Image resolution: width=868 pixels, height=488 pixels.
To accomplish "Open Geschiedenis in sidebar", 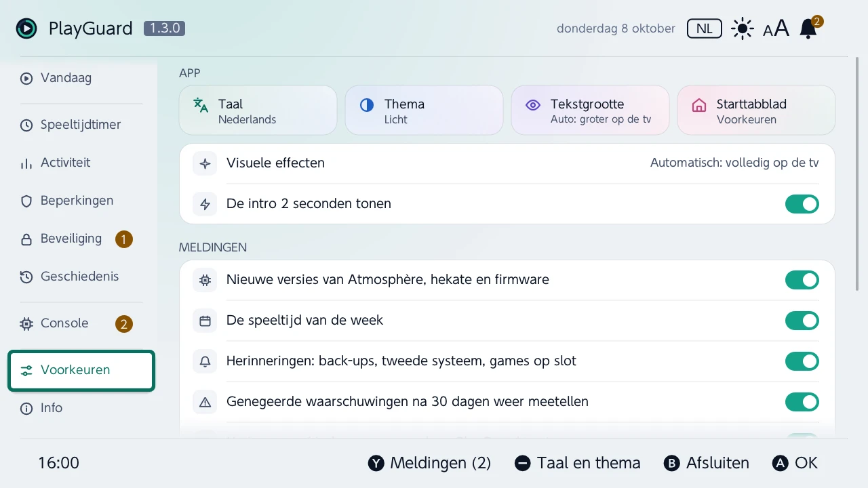I will [81, 277].
